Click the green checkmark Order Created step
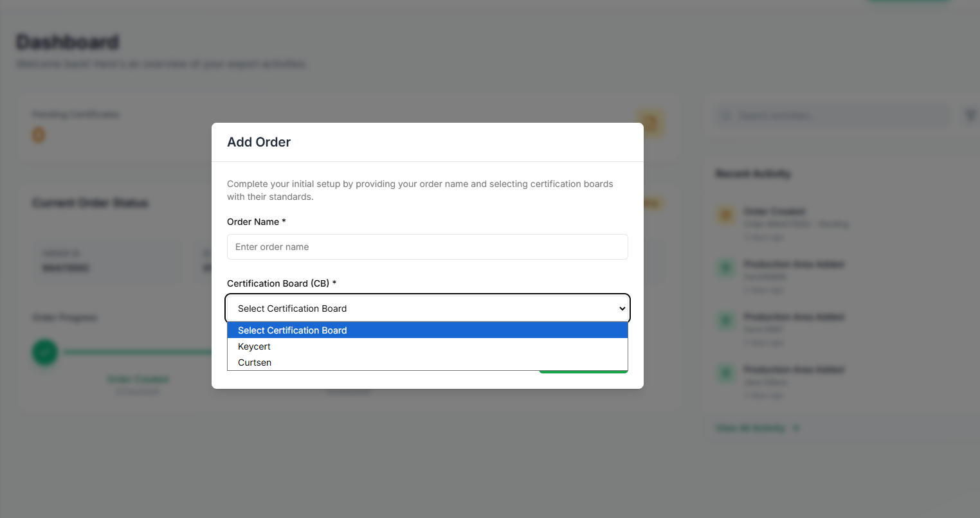 click(x=45, y=352)
